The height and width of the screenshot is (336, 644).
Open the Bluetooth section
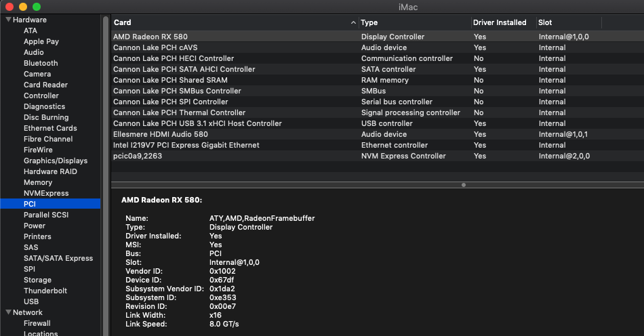coord(41,63)
